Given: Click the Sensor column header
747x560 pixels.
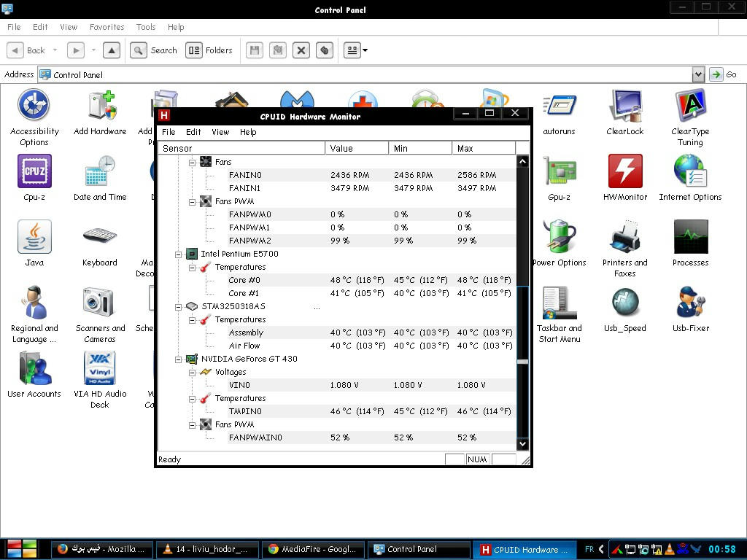Looking at the screenshot, I should pyautogui.click(x=241, y=148).
